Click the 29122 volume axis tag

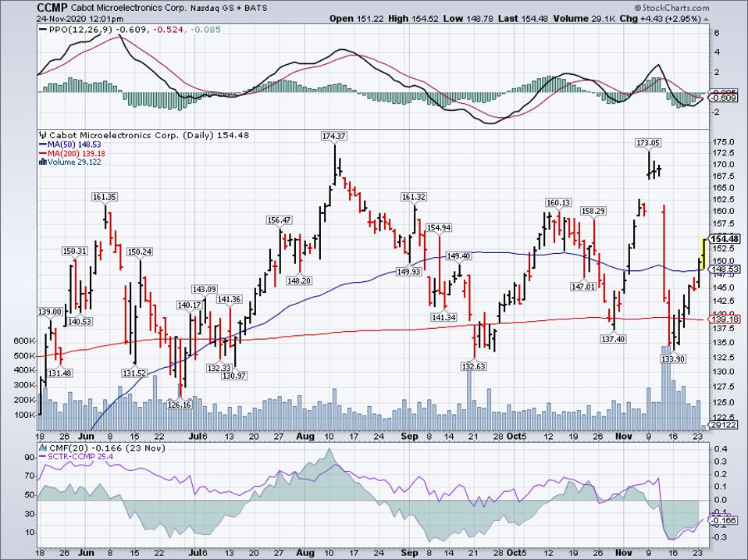(x=724, y=425)
